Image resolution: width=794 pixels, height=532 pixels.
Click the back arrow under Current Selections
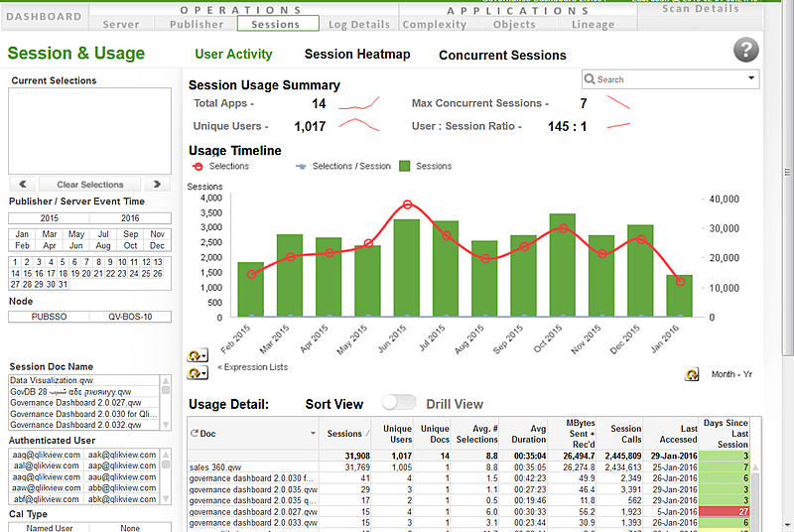[x=23, y=185]
